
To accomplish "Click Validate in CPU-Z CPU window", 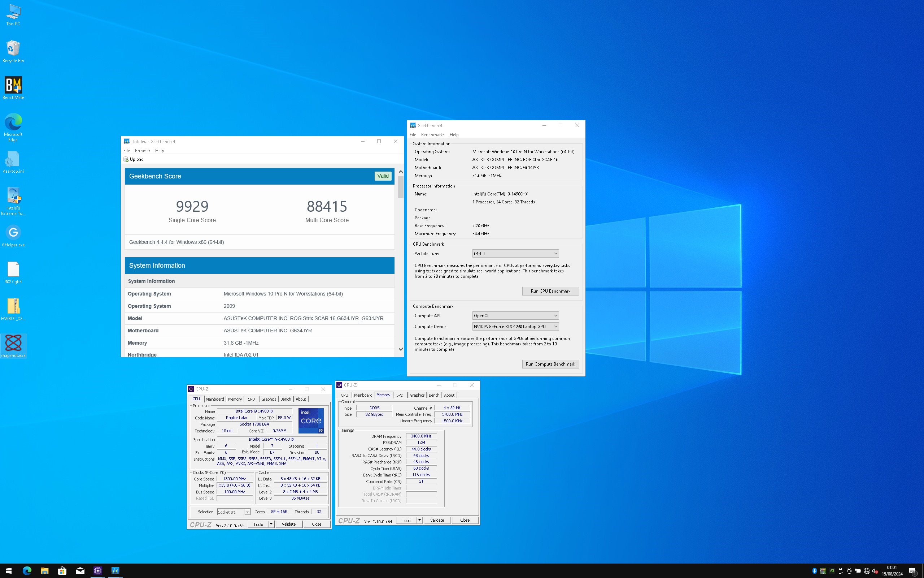I will pyautogui.click(x=289, y=524).
